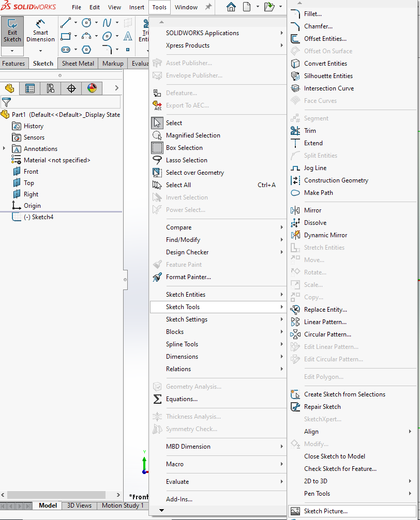Click the Exit Sketch button
420x520 pixels.
[12, 31]
